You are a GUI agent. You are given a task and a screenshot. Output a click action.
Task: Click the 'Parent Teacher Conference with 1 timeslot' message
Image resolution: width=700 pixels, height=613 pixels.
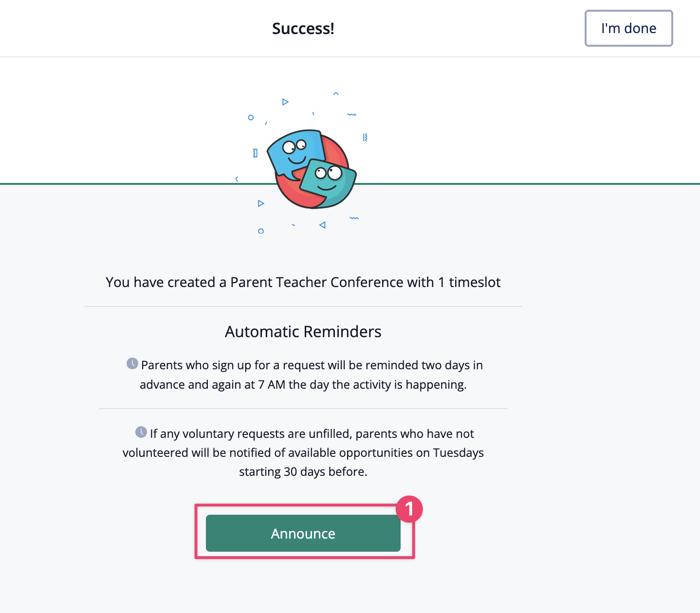coord(303,282)
